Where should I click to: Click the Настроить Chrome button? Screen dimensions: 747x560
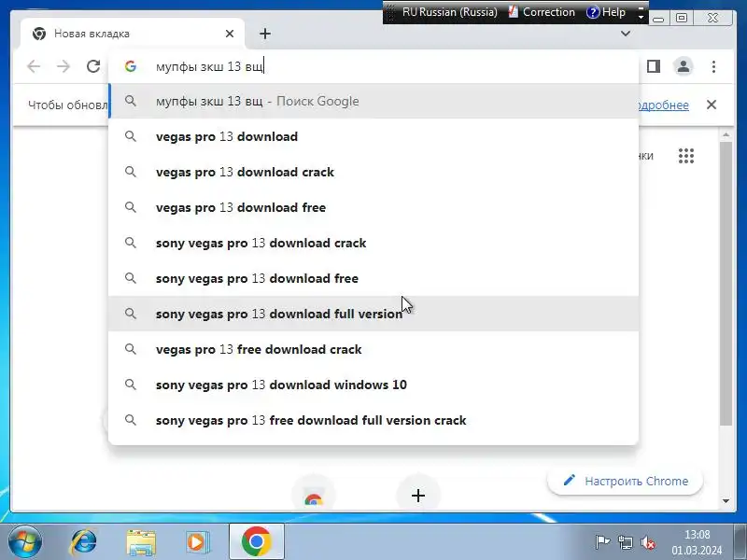(x=625, y=481)
